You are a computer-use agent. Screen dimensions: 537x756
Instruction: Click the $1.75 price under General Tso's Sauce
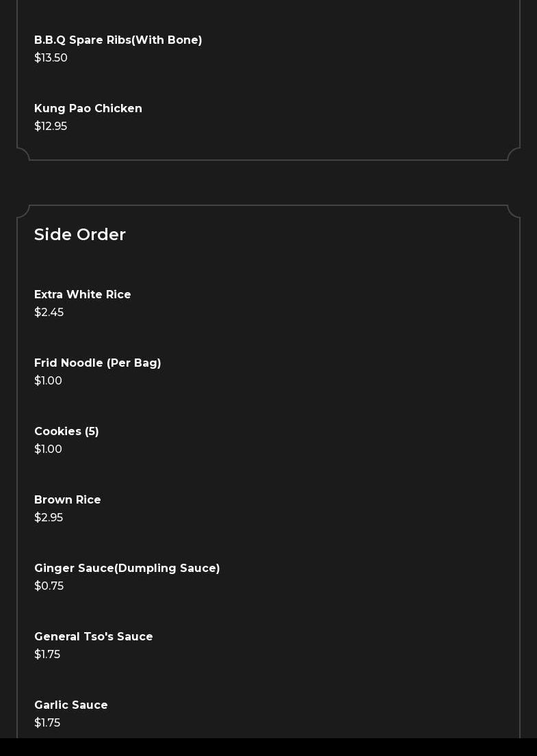click(x=47, y=655)
